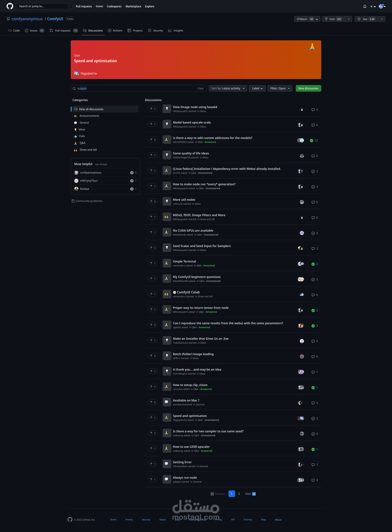Open the user avatar menu

click(382, 6)
